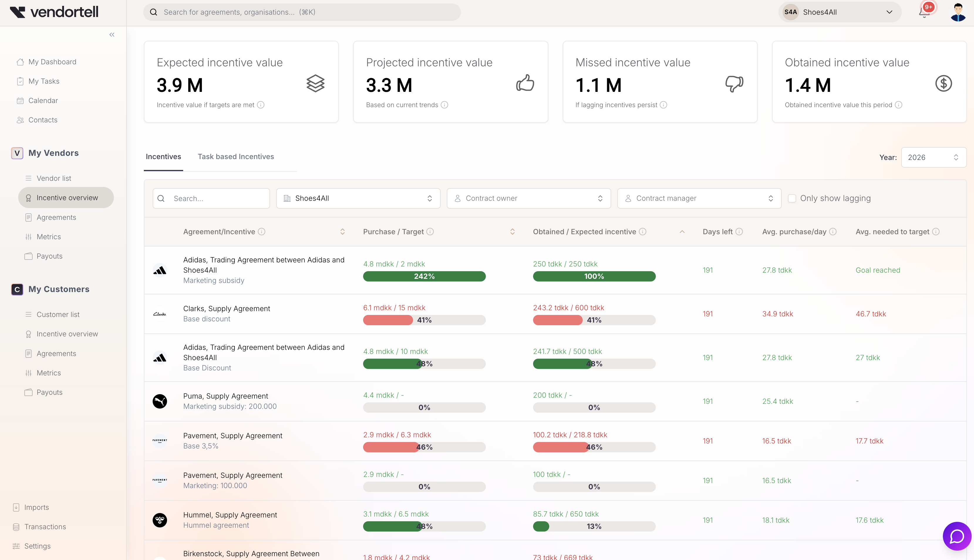974x560 pixels.
Task: Click the 242% purchase progress bar for Adidas
Action: [424, 276]
